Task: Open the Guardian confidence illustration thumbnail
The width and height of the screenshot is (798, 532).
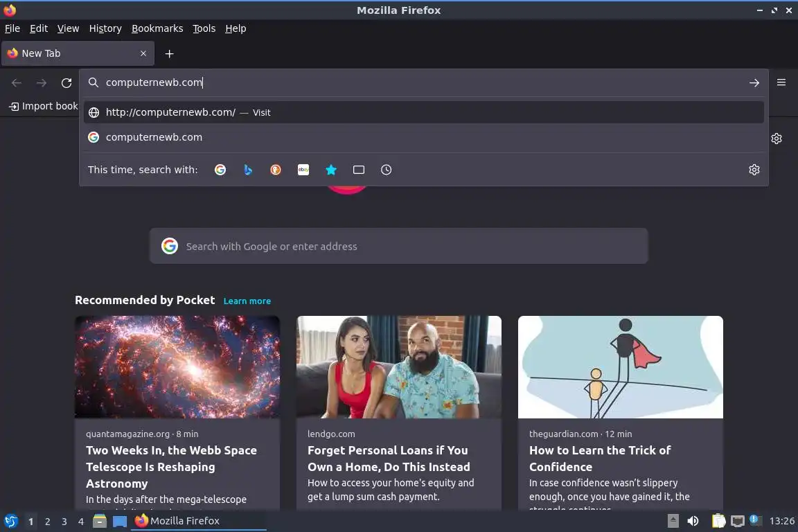Action: tap(621, 367)
